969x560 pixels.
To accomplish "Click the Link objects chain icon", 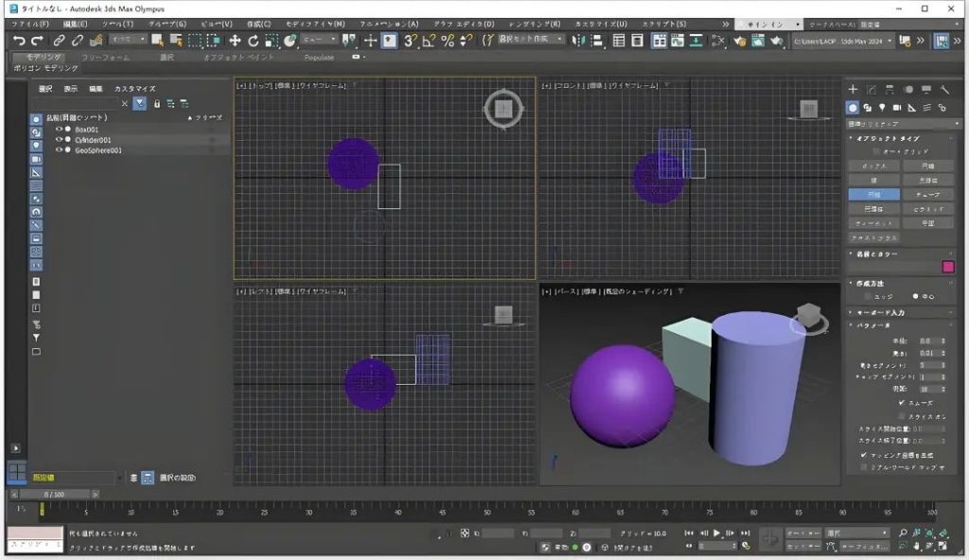I will tap(59, 41).
